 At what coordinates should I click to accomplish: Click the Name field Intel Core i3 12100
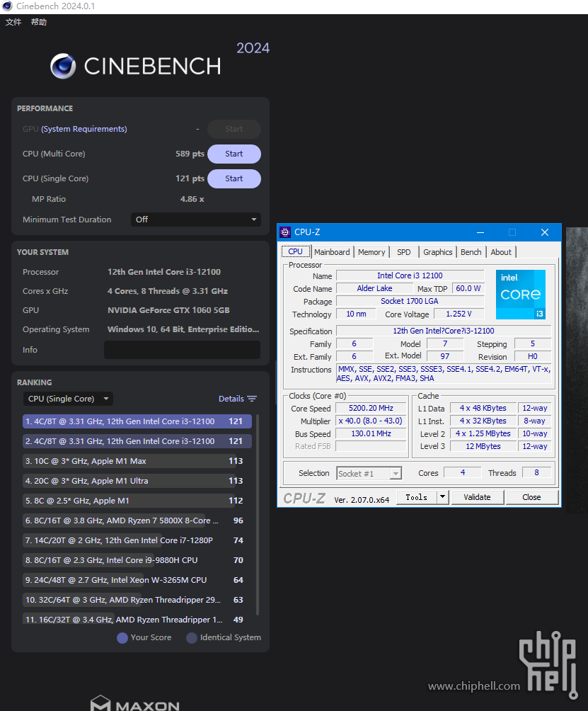pos(410,275)
